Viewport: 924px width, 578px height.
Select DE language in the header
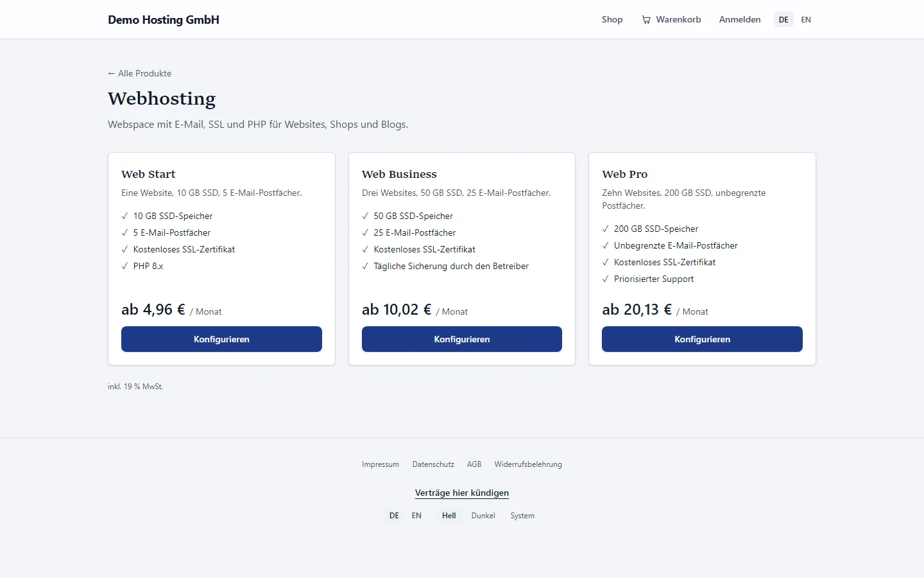(x=783, y=20)
